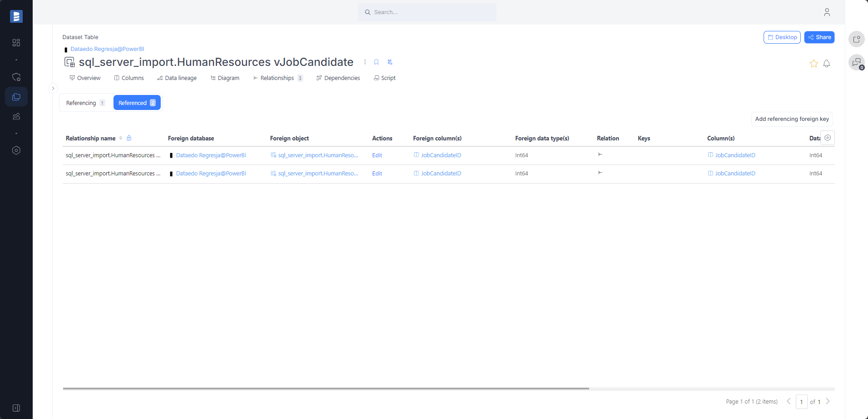This screenshot has width=868, height=419.
Task: Click Edit in the second row
Action: [x=377, y=174]
